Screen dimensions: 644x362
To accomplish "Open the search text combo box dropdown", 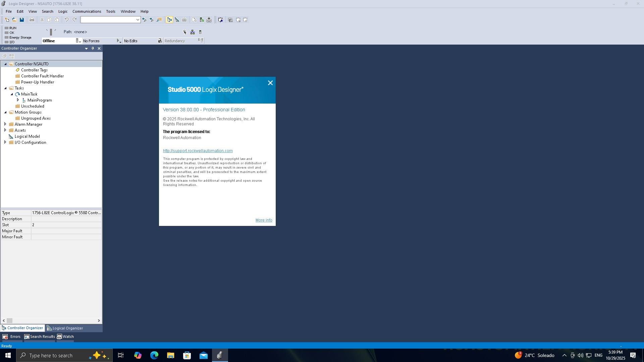I will click(138, 20).
